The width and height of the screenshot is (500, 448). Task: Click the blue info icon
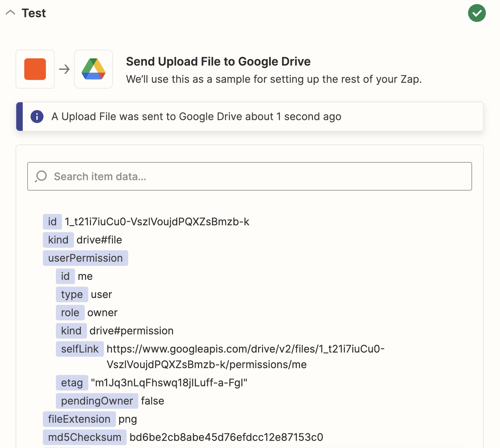(37, 117)
